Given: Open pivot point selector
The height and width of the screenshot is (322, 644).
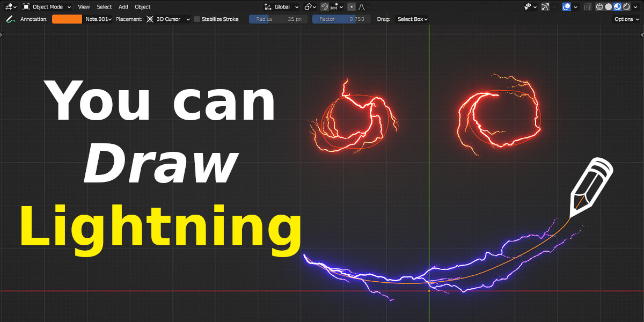Looking at the screenshot, I should (x=310, y=7).
